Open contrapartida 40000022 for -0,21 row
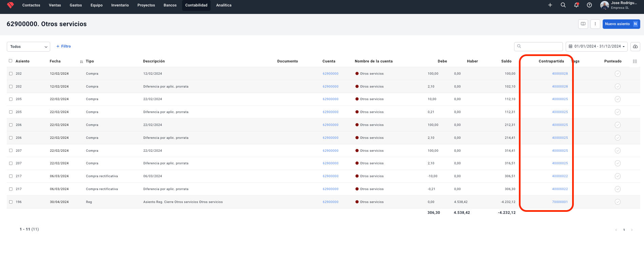Screen dimensions: 644x258 point(560,189)
